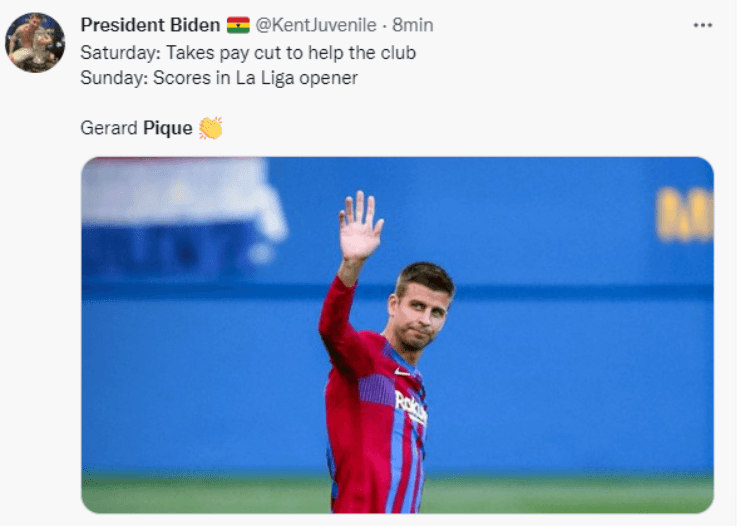
Task: Visit the @KentJuvenile handle link
Action: pyautogui.click(x=316, y=25)
